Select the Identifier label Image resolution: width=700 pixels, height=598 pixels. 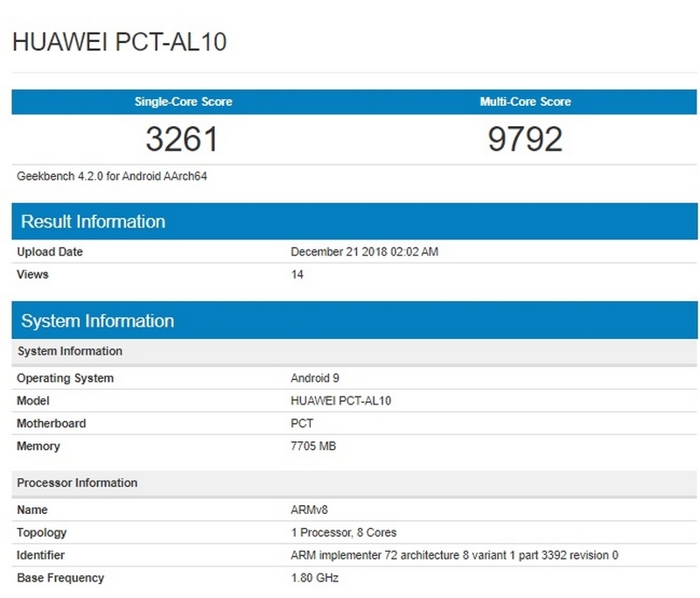click(40, 556)
